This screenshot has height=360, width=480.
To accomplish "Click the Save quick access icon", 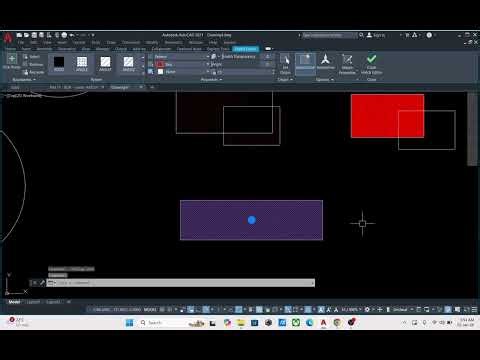I will pos(34,35).
